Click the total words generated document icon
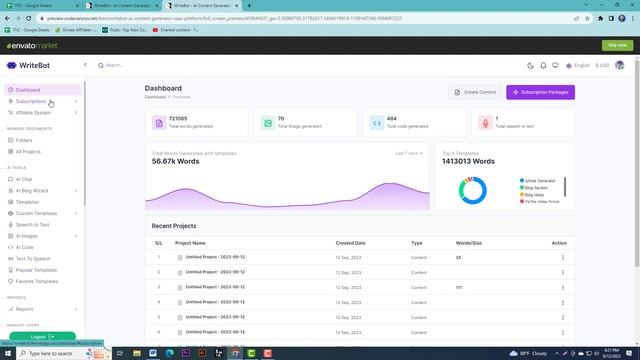This screenshot has width=640, height=360. tap(159, 123)
